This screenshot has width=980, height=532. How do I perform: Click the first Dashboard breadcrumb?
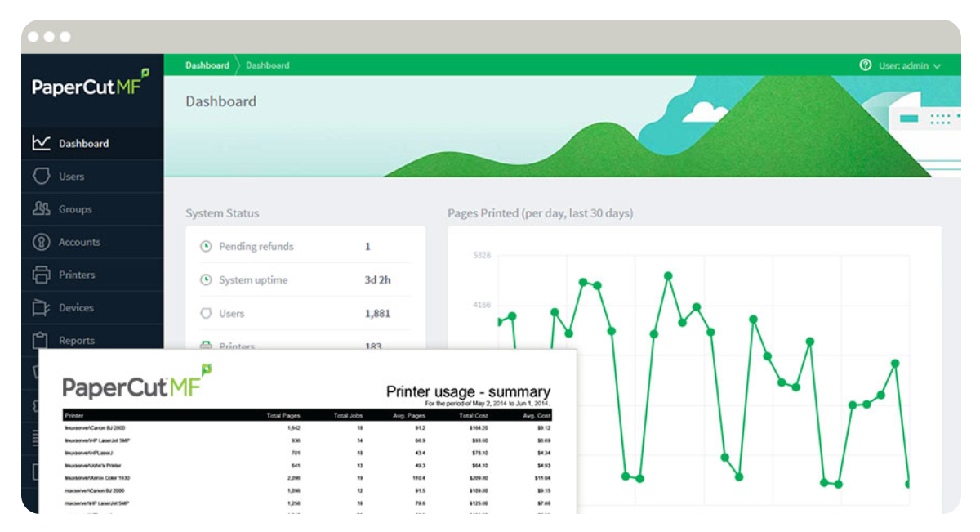tap(207, 65)
